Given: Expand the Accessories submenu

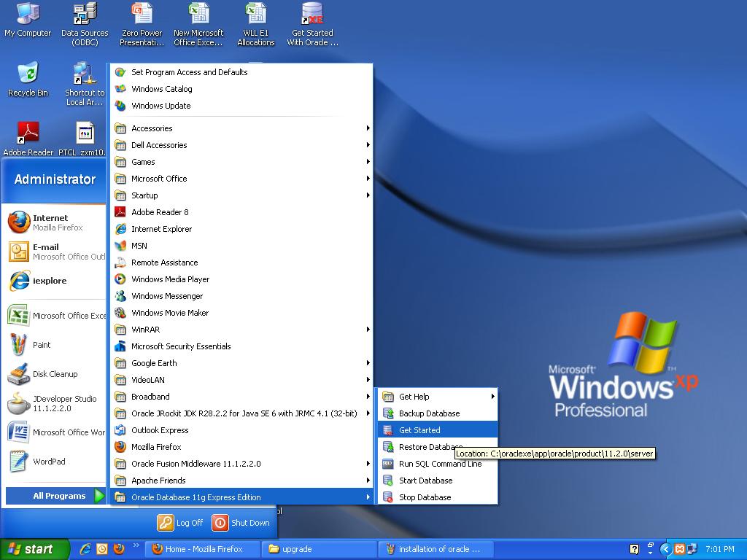Looking at the screenshot, I should point(241,128).
